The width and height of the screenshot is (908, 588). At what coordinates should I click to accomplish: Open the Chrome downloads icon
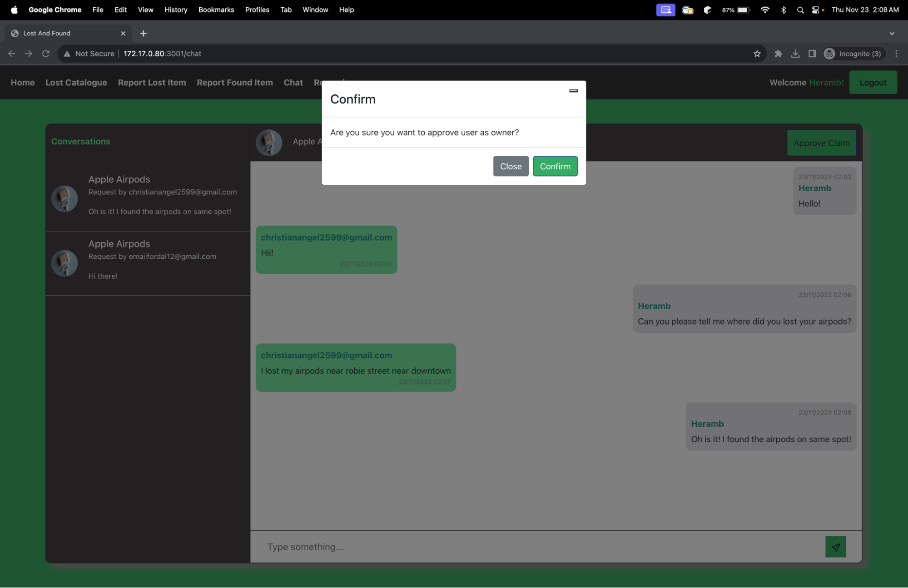click(795, 54)
